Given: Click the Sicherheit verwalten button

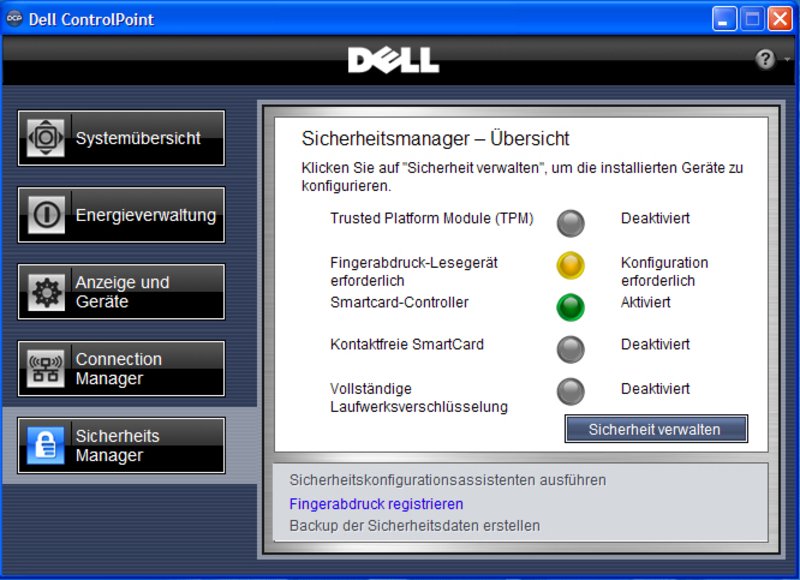Looking at the screenshot, I should (656, 429).
